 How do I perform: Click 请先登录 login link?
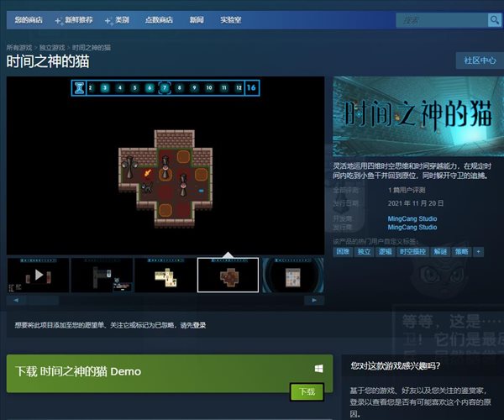[193, 325]
